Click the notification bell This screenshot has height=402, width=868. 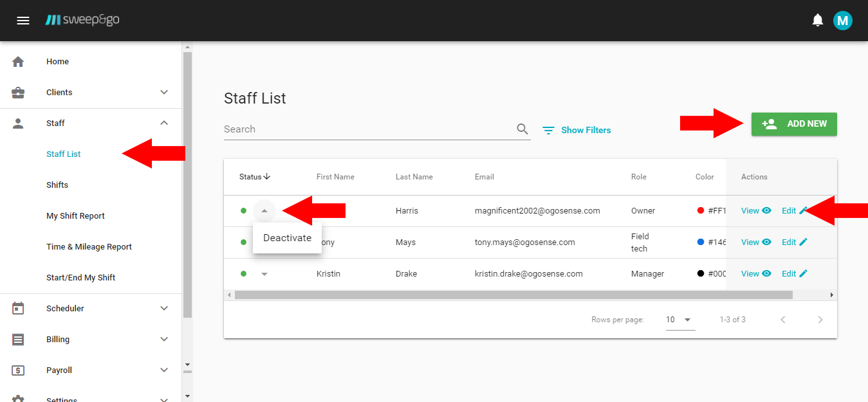click(817, 20)
